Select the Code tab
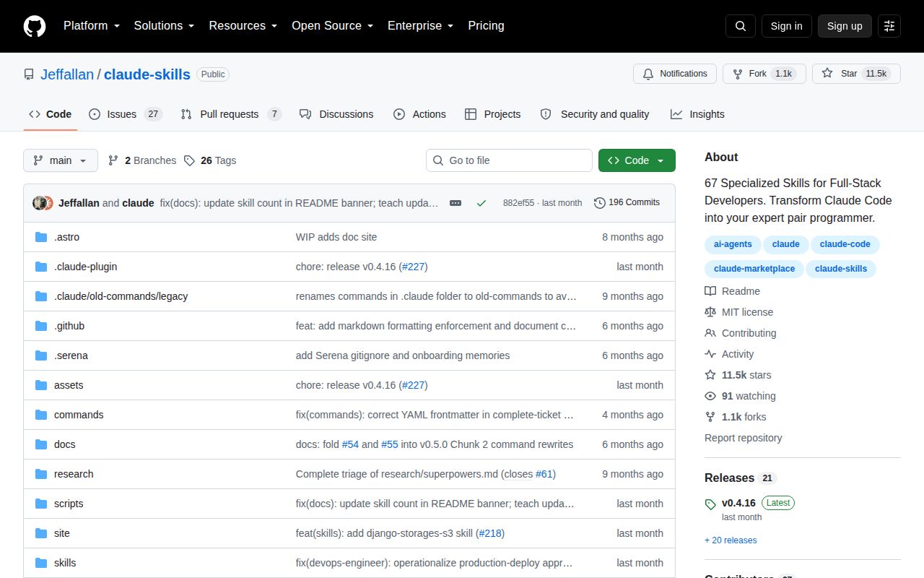Screen dimensions: 924x578 coord(51,114)
